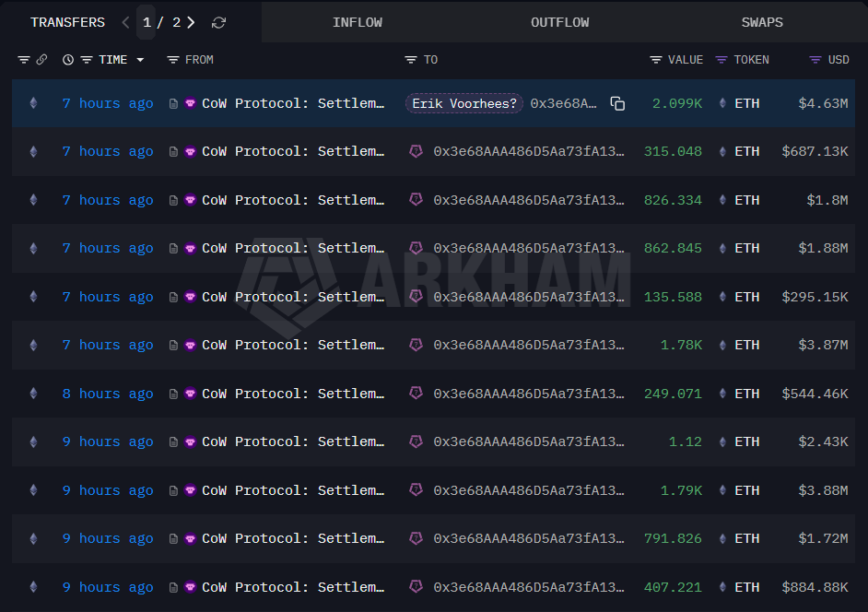This screenshot has height=612, width=868.
Task: Switch to the INFLOW tab
Action: point(358,22)
